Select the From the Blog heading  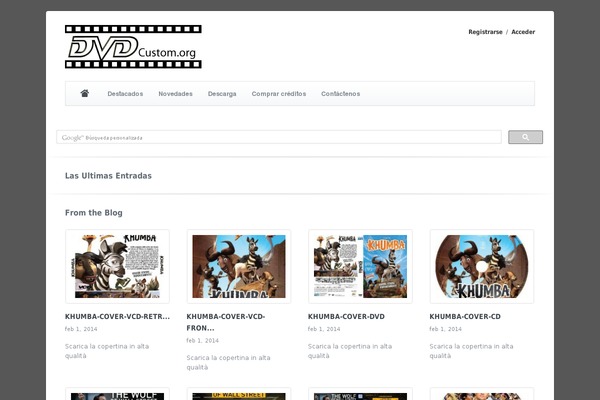pyautogui.click(x=94, y=212)
